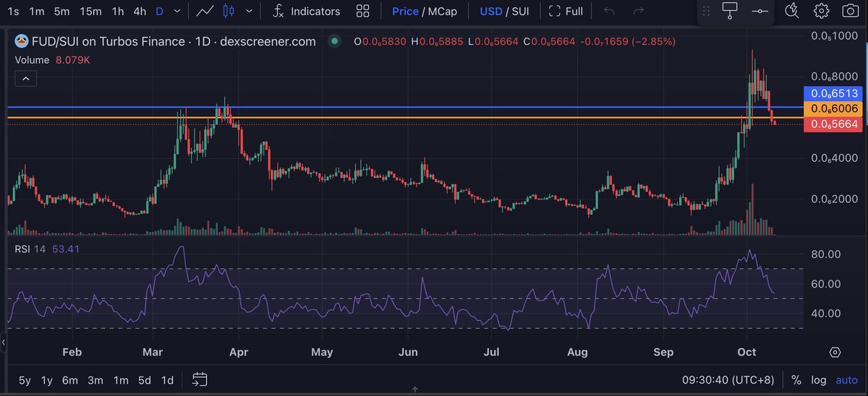Click orange price label 0.0₆6006

833,108
